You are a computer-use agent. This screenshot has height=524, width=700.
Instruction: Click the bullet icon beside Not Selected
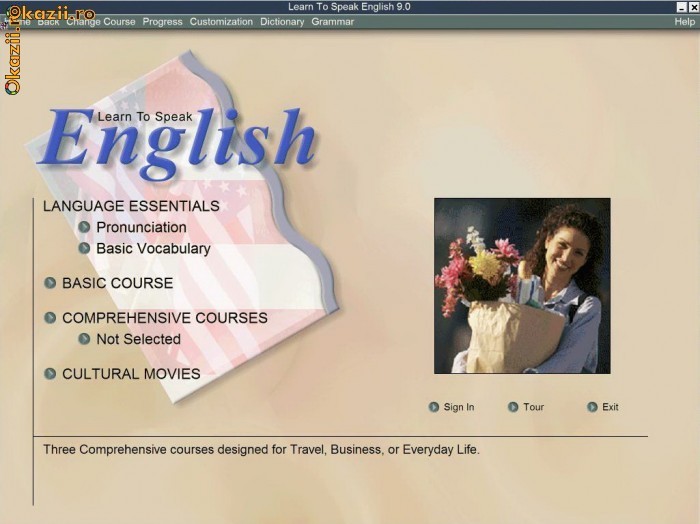click(84, 339)
